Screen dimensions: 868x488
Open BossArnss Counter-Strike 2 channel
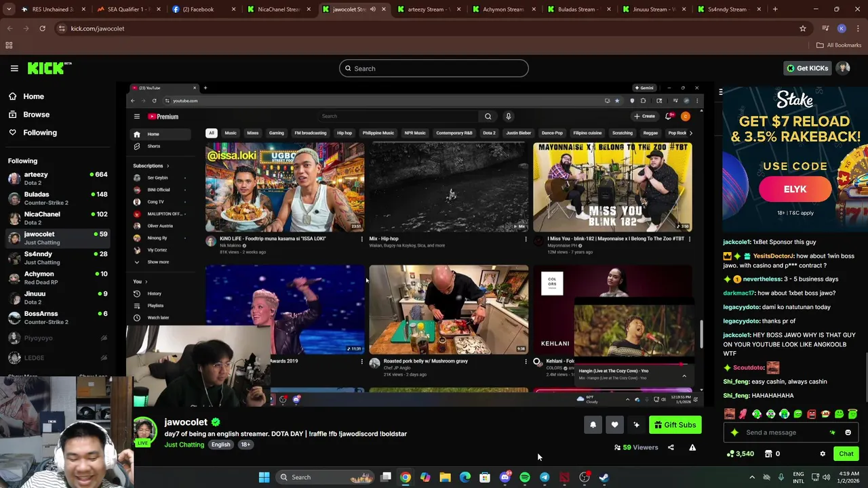click(x=58, y=317)
